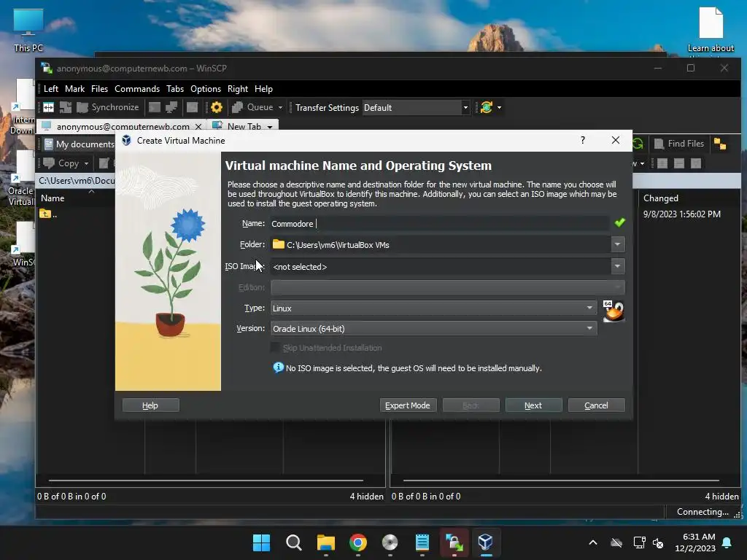
Task: Click the muted volume icon in system tray
Action: [659, 542]
